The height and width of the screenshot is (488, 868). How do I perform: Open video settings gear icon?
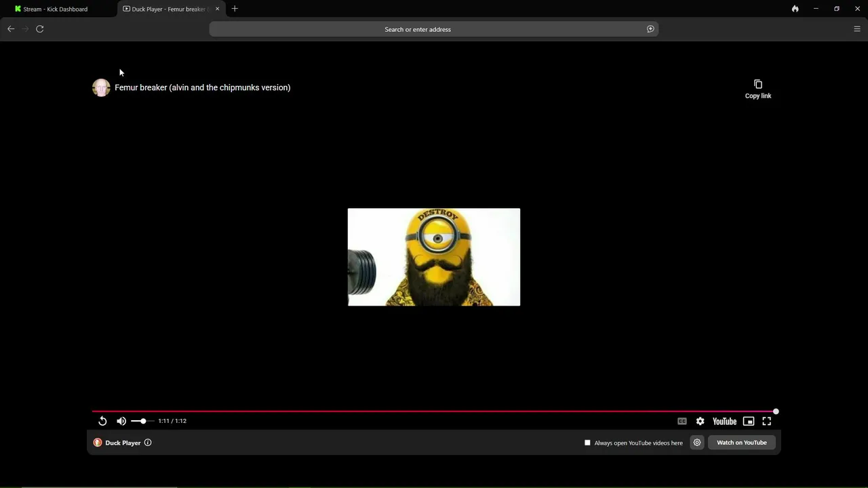click(x=700, y=421)
